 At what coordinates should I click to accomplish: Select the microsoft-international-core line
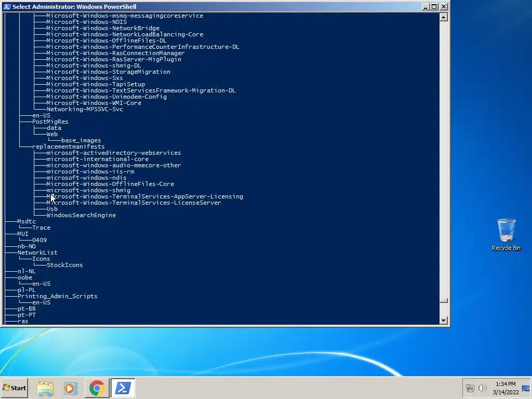[x=97, y=159]
